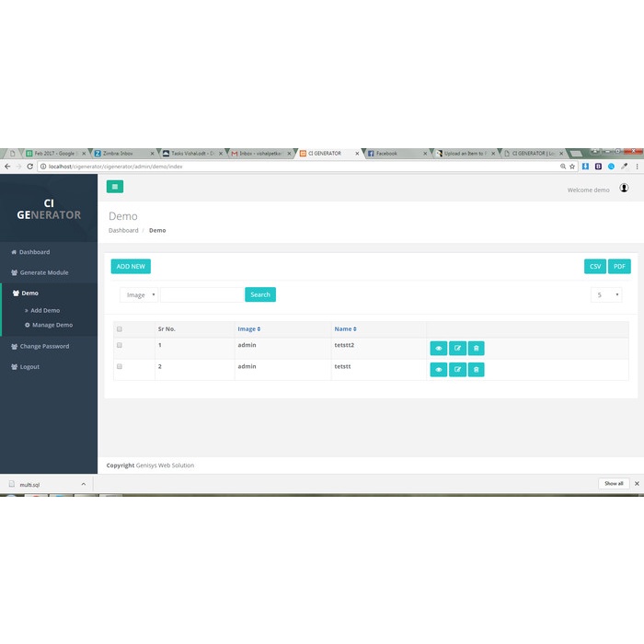Switch to the Feb 2017 Google tab

point(56,154)
